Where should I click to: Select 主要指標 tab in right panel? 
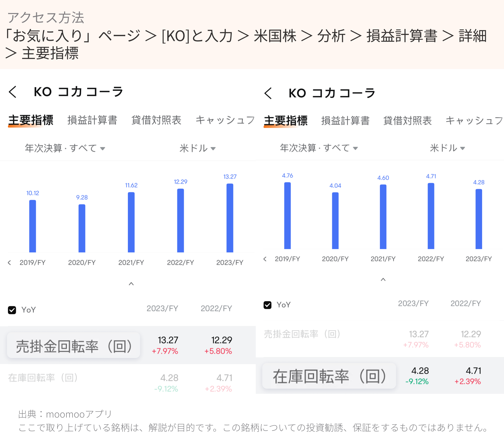point(286,121)
